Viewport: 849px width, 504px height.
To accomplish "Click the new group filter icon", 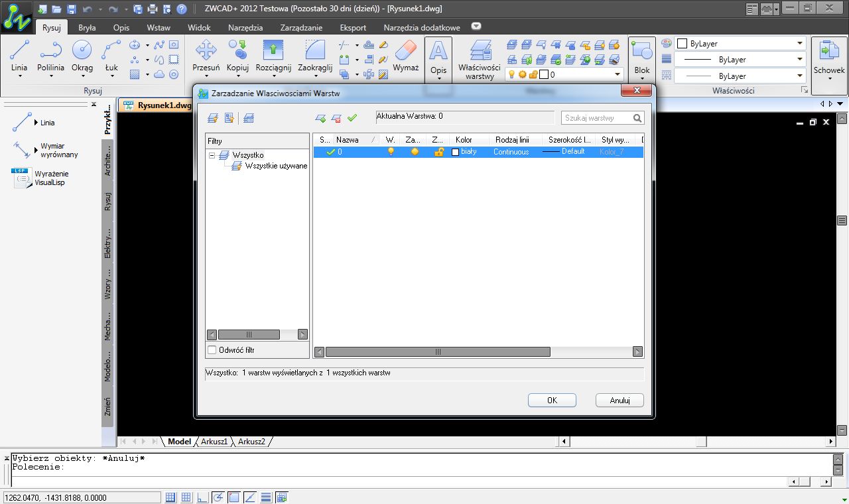I will (x=229, y=118).
